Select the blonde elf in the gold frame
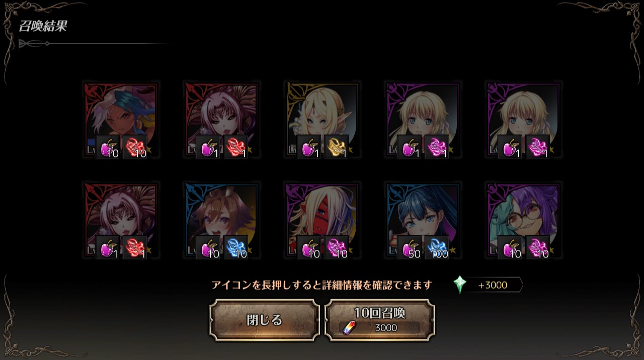Viewport: 644px width, 360px height. click(x=322, y=120)
